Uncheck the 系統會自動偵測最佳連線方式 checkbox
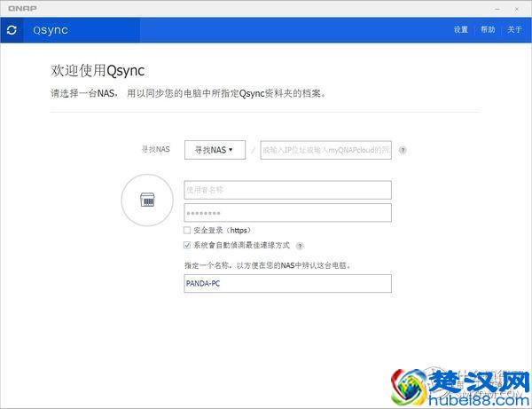532x409 pixels. 187,245
